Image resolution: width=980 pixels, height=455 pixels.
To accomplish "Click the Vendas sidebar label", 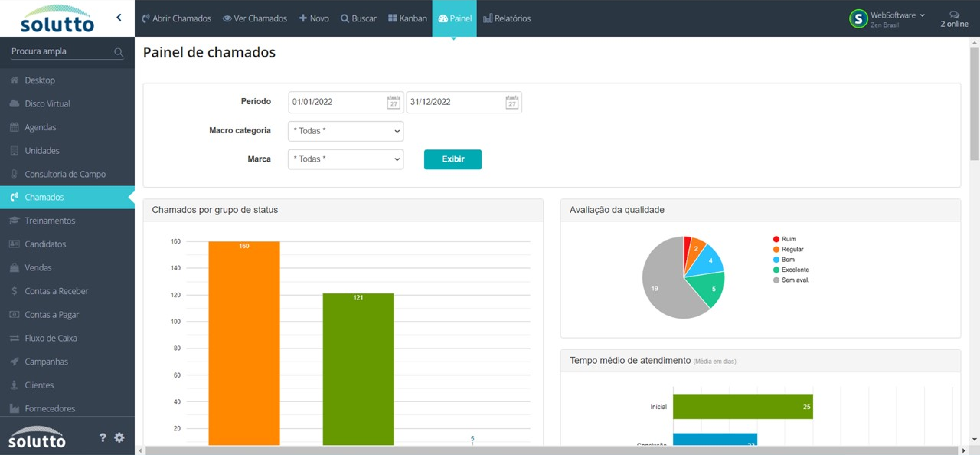I will click(x=38, y=268).
